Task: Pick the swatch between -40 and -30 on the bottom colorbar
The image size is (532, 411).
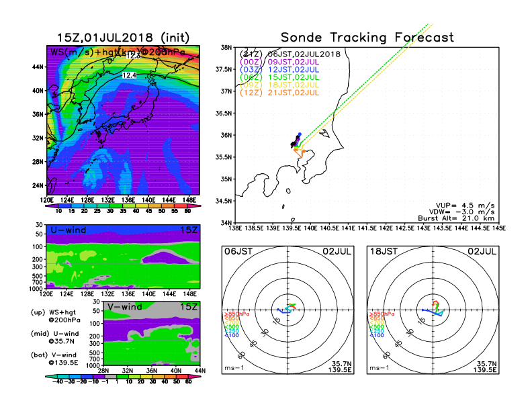Action: [63, 376]
